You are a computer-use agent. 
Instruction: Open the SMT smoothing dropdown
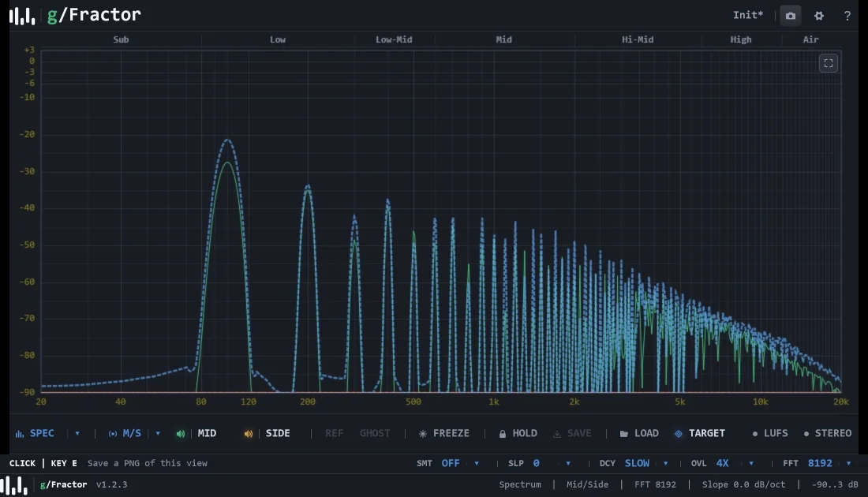tap(477, 463)
